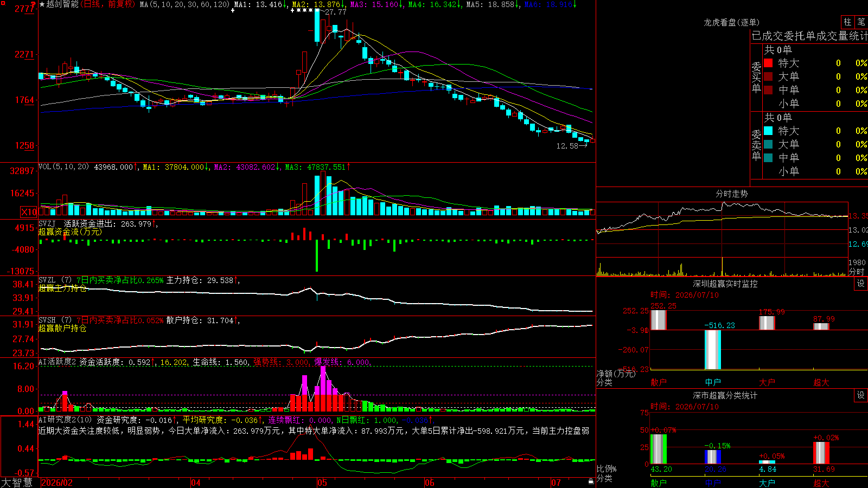Click the 深圳超赢实时监控 panel title
Viewport: 868px width, 488px height.
tap(725, 284)
